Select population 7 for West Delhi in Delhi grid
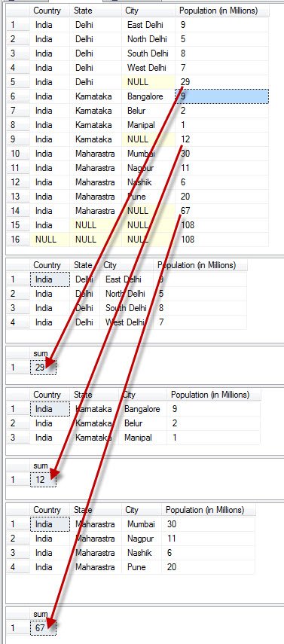Viewport: 284px width, 644px height. (x=200, y=322)
